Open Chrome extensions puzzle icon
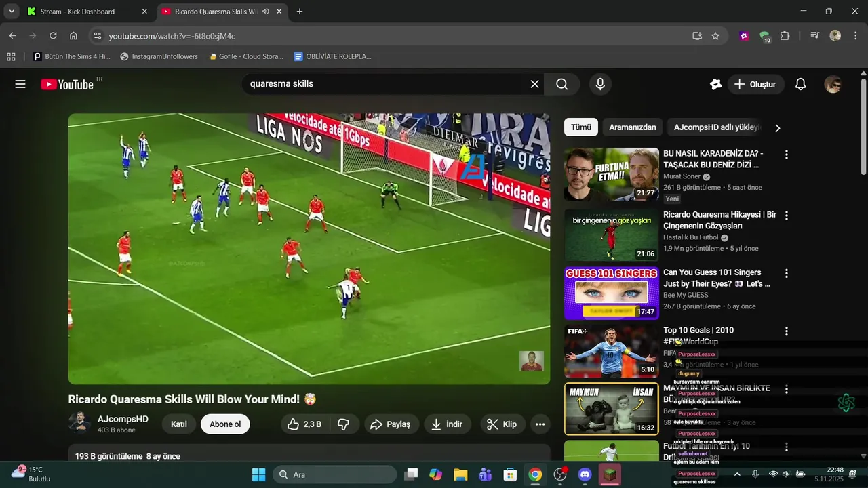This screenshot has width=868, height=488. pos(785,36)
